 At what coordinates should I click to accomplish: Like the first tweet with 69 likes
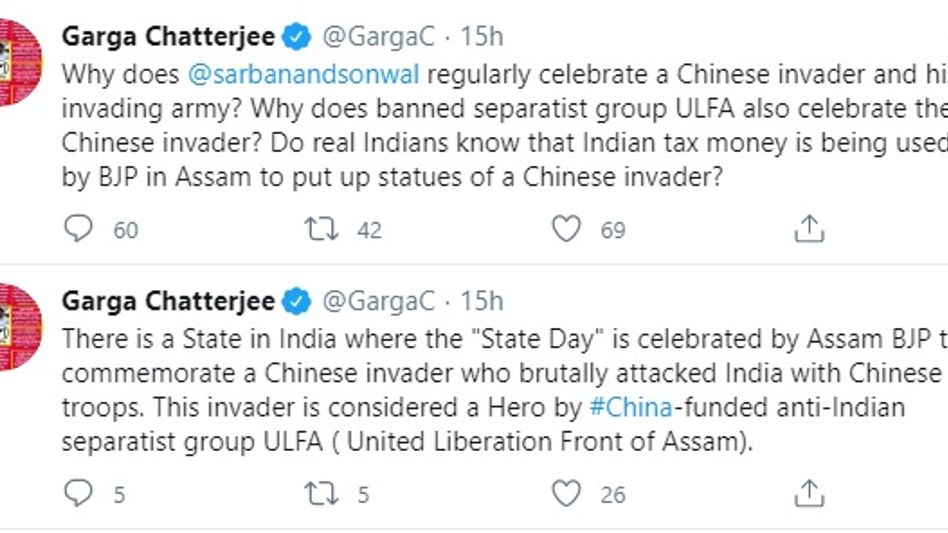pyautogui.click(x=566, y=230)
